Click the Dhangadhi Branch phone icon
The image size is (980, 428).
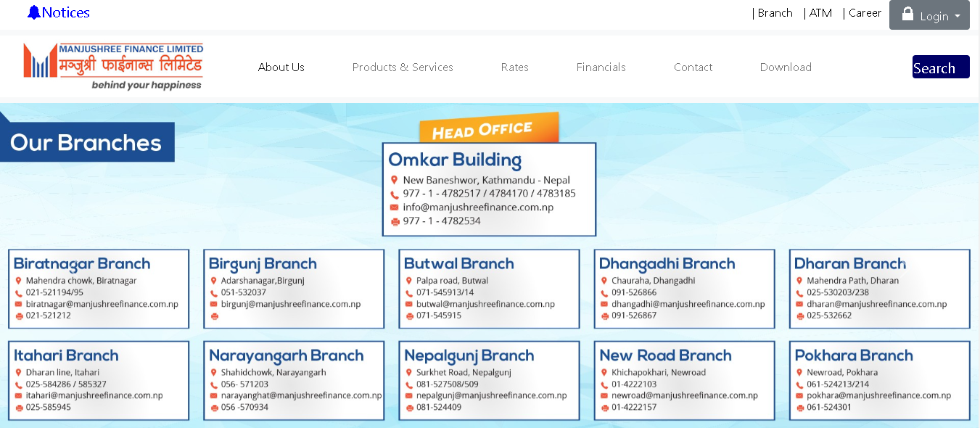tap(604, 293)
